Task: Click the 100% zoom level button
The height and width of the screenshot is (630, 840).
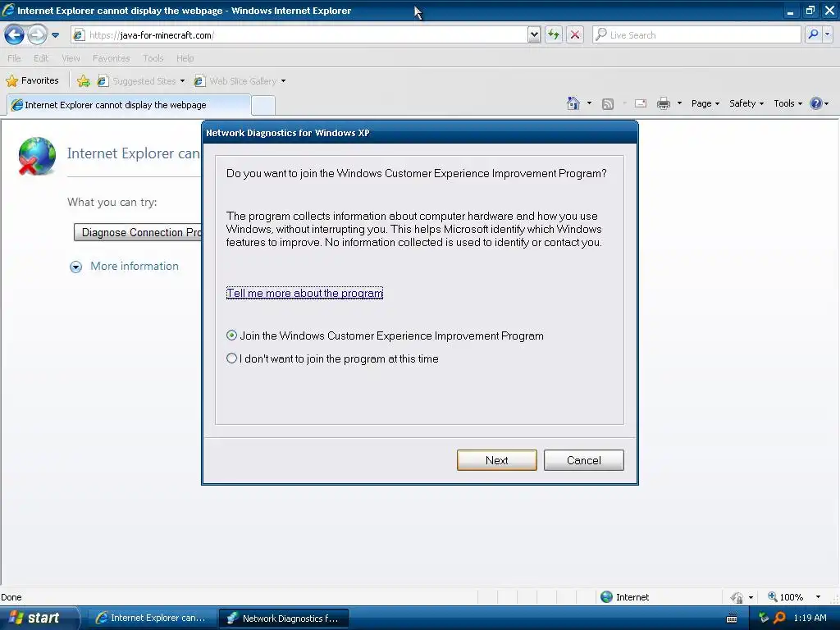Action: point(785,597)
